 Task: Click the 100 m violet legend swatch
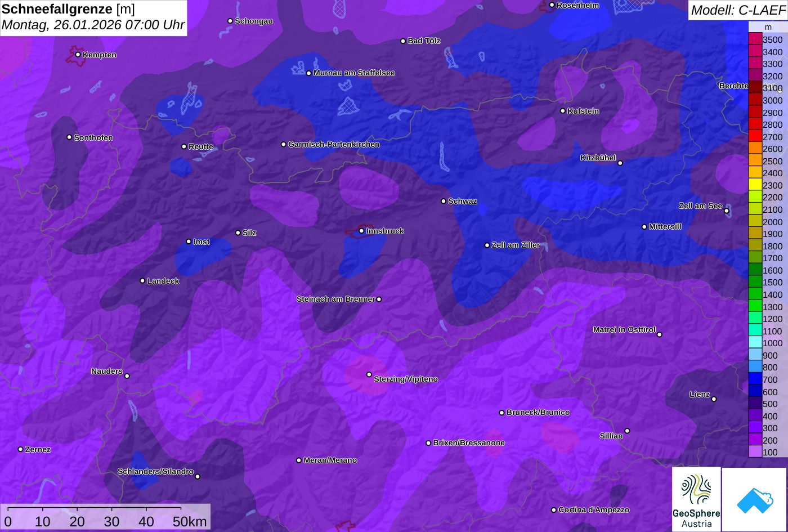[x=755, y=452]
